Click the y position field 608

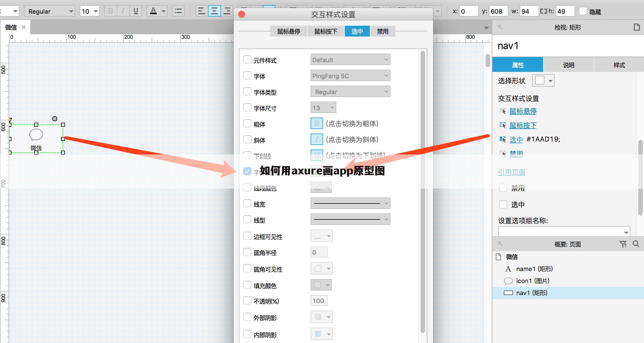[498, 11]
